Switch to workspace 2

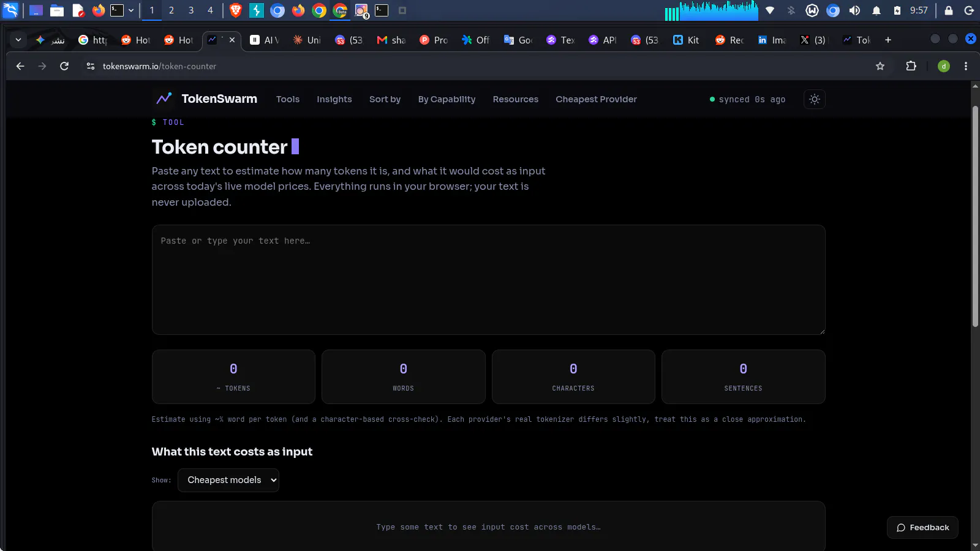(171, 10)
